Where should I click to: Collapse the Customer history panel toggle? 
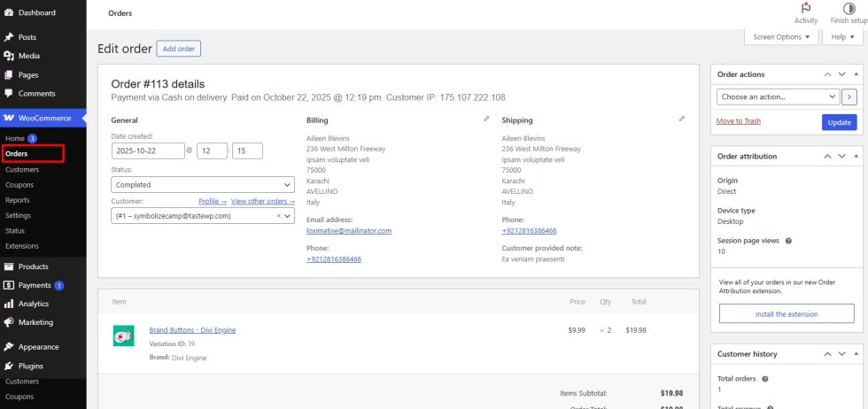[x=853, y=353]
